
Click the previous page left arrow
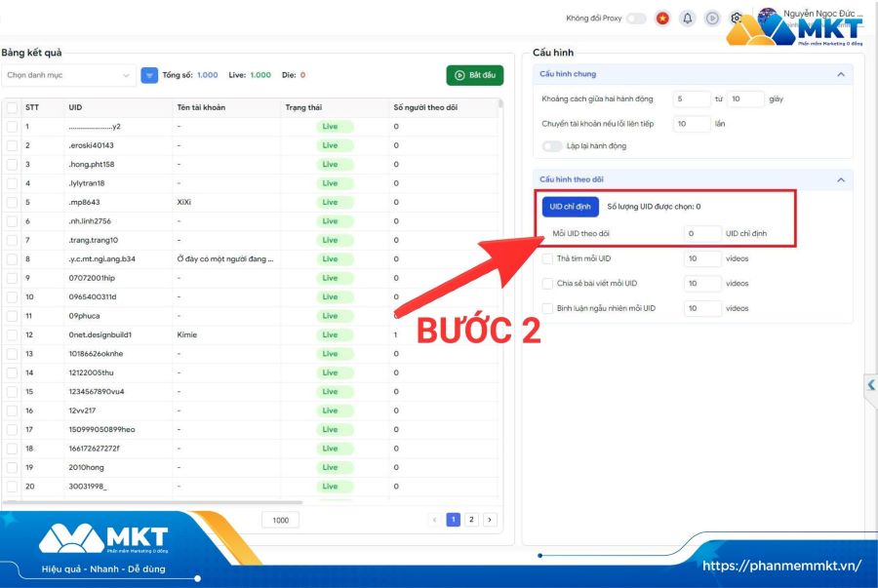coord(434,520)
